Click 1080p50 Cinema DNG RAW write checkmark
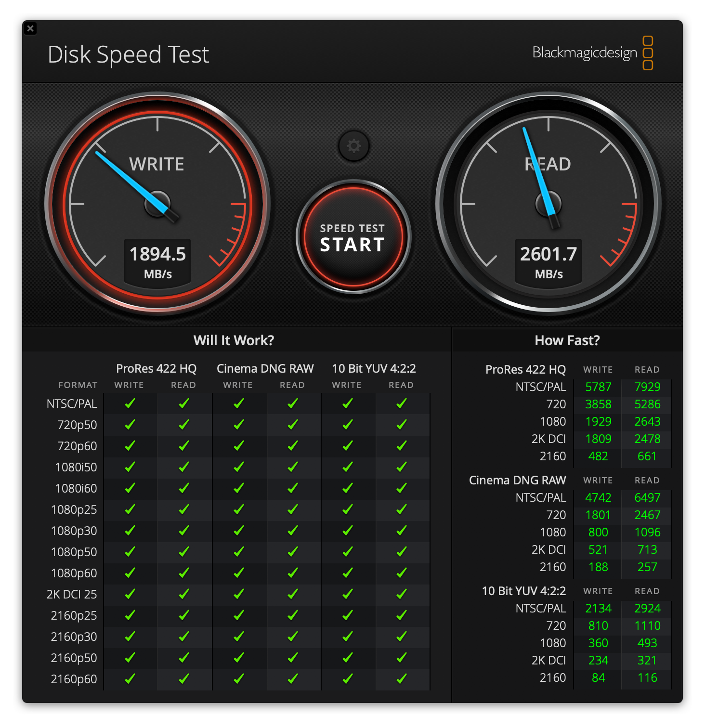The width and height of the screenshot is (705, 728). [x=238, y=552]
